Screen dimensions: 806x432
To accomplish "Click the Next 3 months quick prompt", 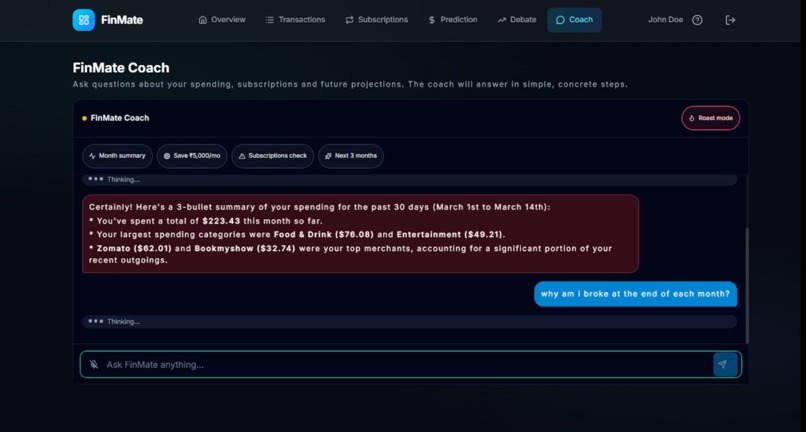I will (x=351, y=156).
